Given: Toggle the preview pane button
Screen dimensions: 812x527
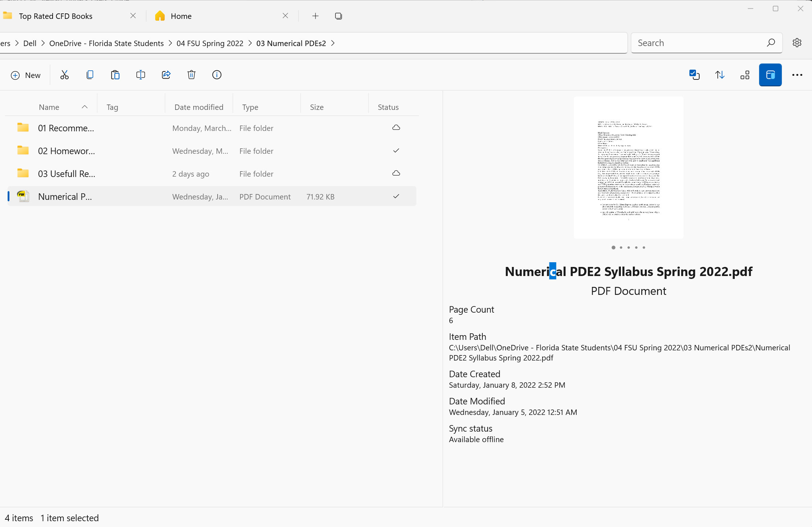Looking at the screenshot, I should [770, 75].
